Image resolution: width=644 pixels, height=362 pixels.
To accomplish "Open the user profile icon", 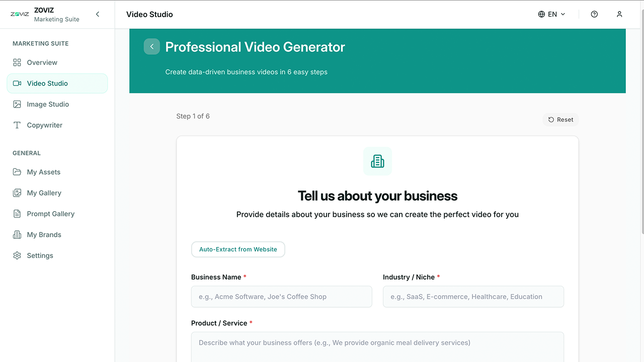I will 619,14.
